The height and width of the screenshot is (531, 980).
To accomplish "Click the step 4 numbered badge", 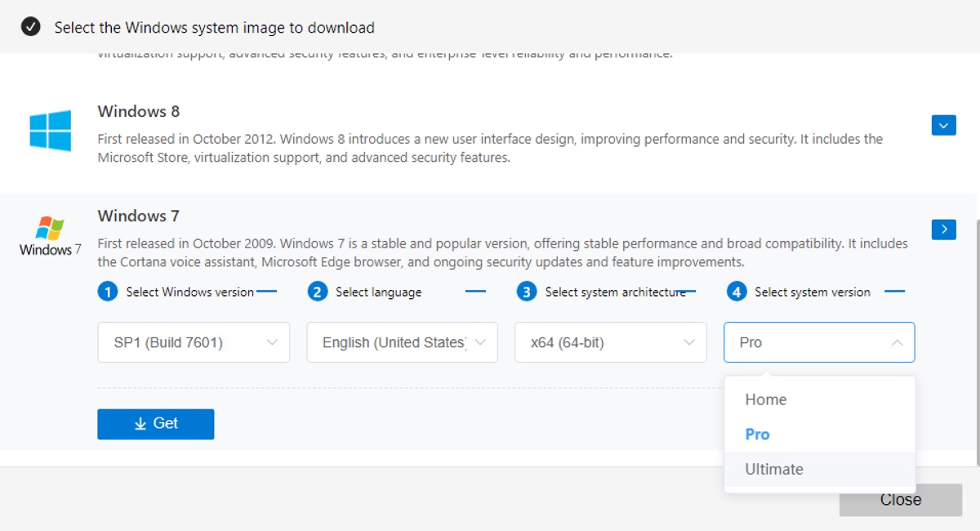I will coord(737,291).
